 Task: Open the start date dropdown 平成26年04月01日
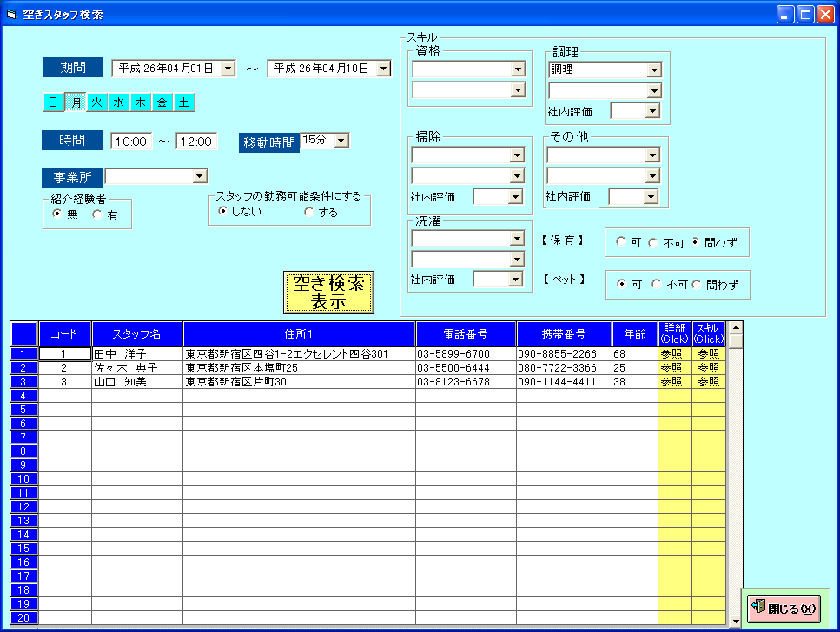(228, 69)
